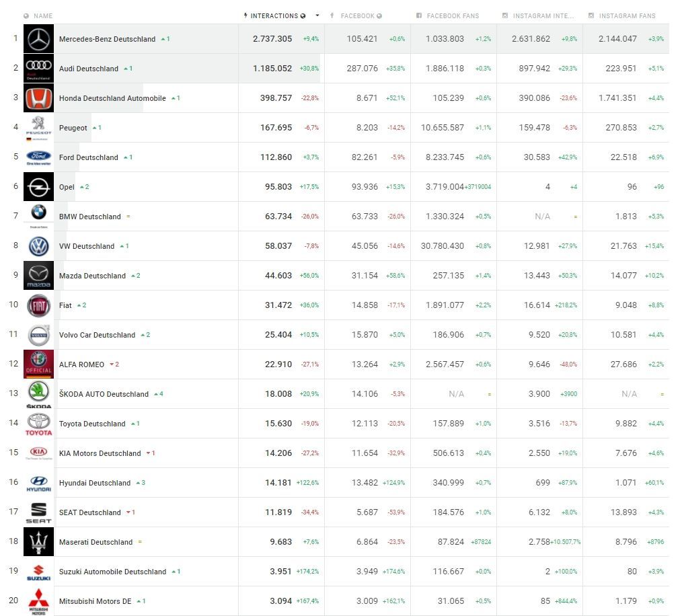This screenshot has width=680, height=616.
Task: Click the globe icon beside Name header
Action: 26,15
